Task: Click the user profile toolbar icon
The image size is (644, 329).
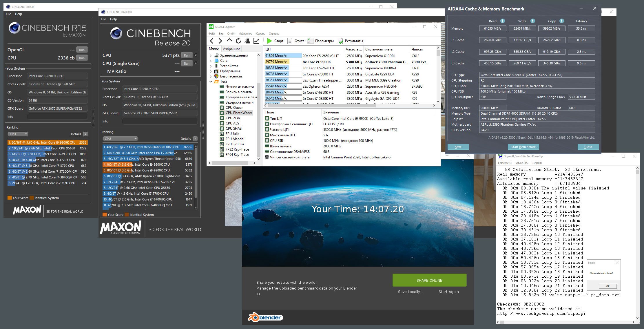Action: (x=247, y=41)
